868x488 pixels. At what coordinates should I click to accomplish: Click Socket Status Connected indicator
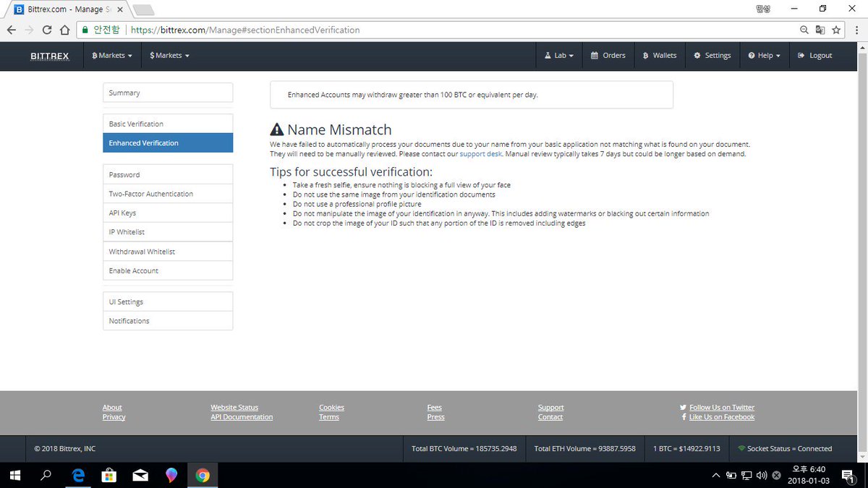coord(785,448)
